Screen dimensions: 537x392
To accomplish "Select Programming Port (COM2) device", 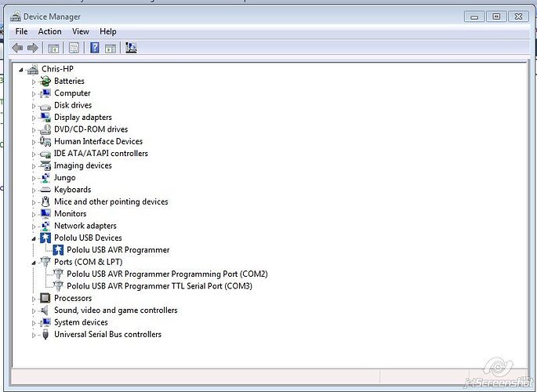I will pos(166,274).
